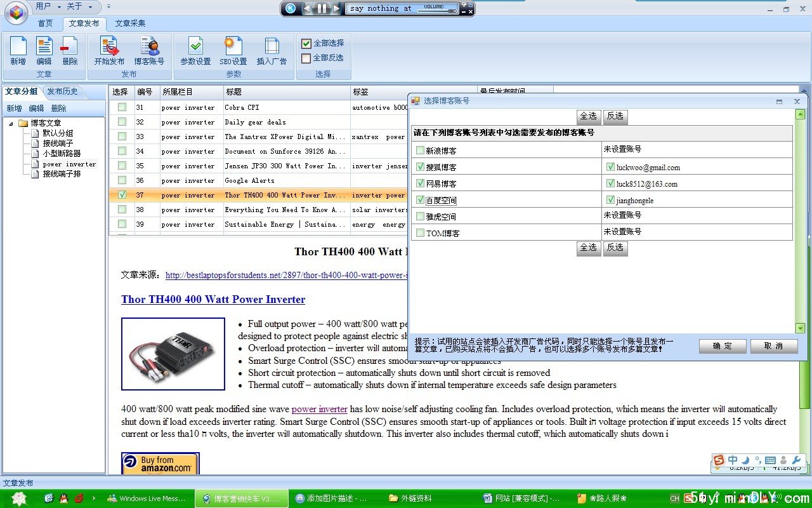Click the taskbar start button
812x508 pixels.
click(x=19, y=498)
